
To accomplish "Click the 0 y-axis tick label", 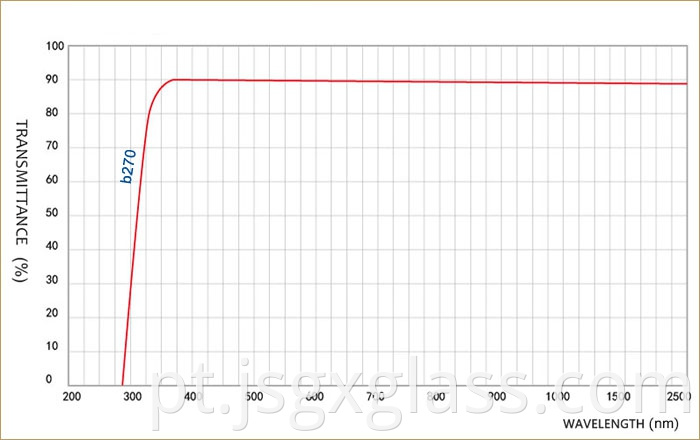I will pos(48,380).
